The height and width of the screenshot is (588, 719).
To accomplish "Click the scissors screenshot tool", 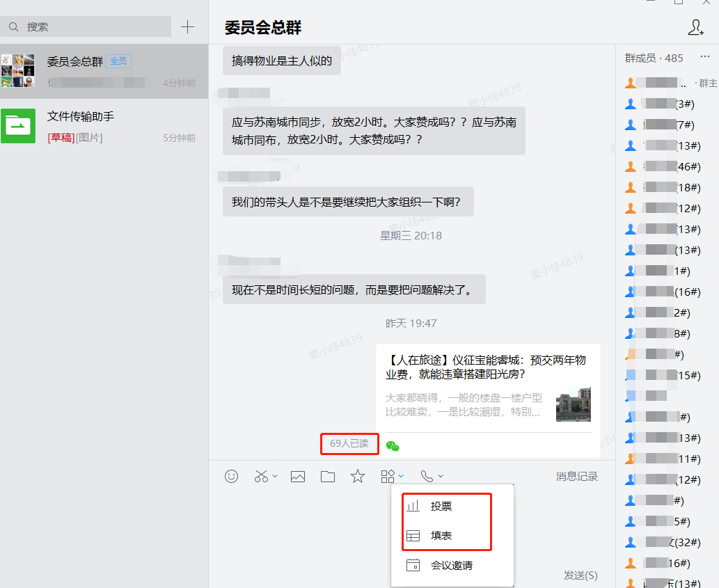I will pyautogui.click(x=262, y=476).
